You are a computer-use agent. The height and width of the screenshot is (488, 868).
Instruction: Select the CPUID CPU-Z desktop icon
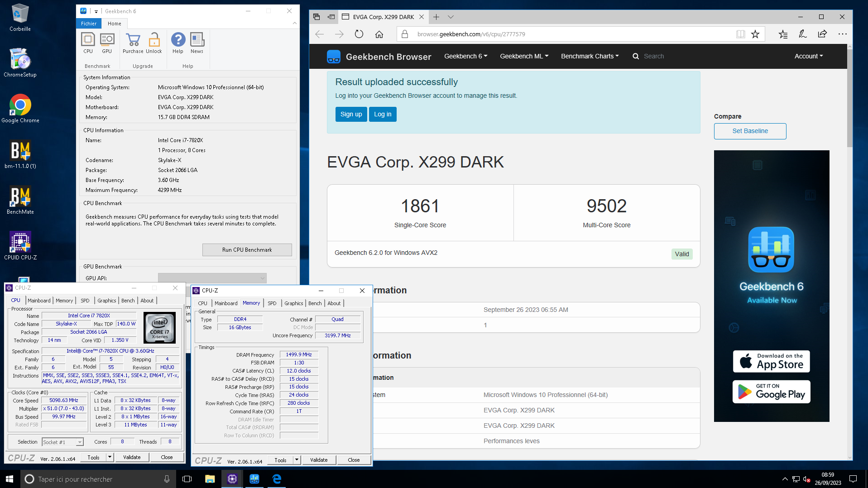pyautogui.click(x=20, y=246)
